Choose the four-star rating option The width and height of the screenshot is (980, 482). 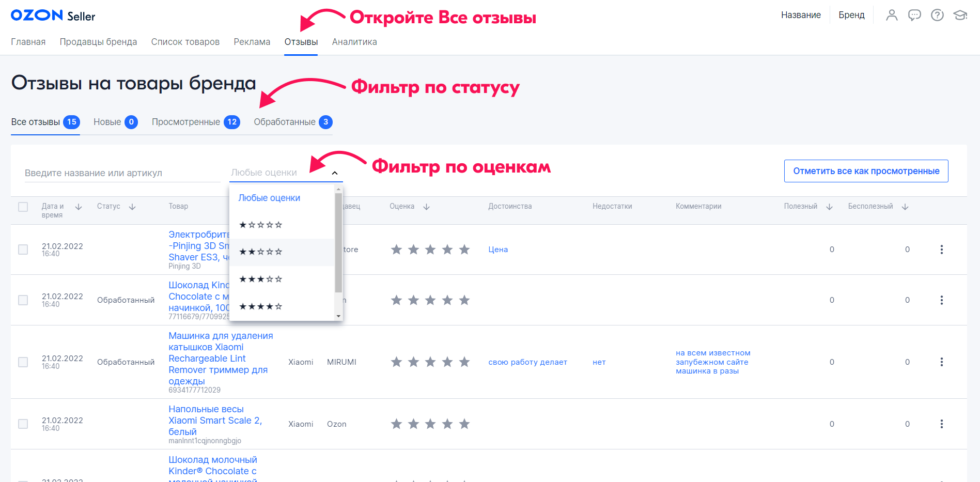coord(261,306)
